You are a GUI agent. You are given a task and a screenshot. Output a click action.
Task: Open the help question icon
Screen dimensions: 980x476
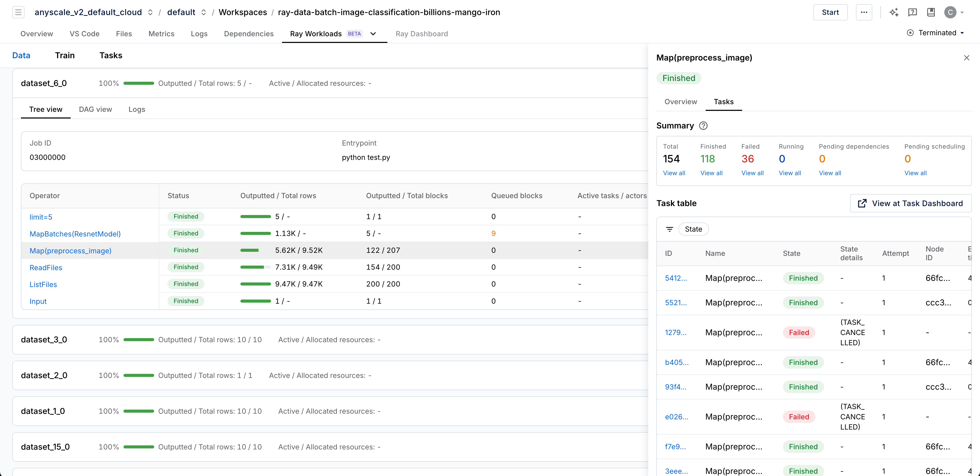(913, 12)
